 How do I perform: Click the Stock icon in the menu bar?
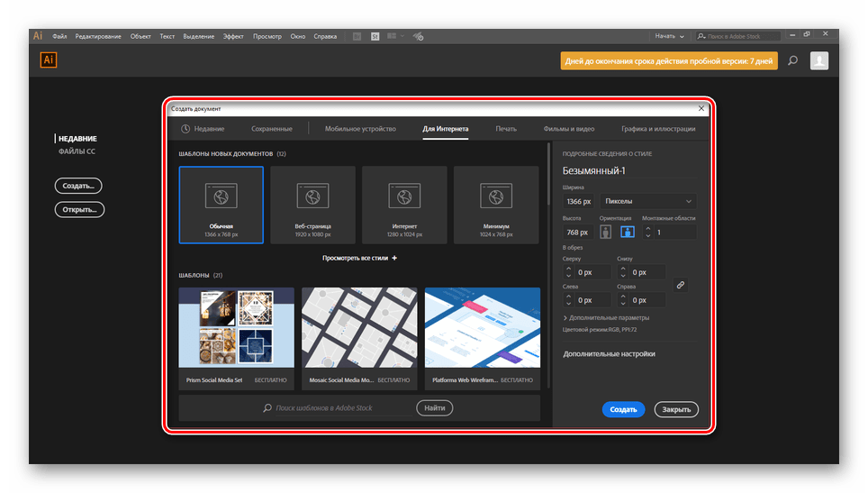pos(376,36)
